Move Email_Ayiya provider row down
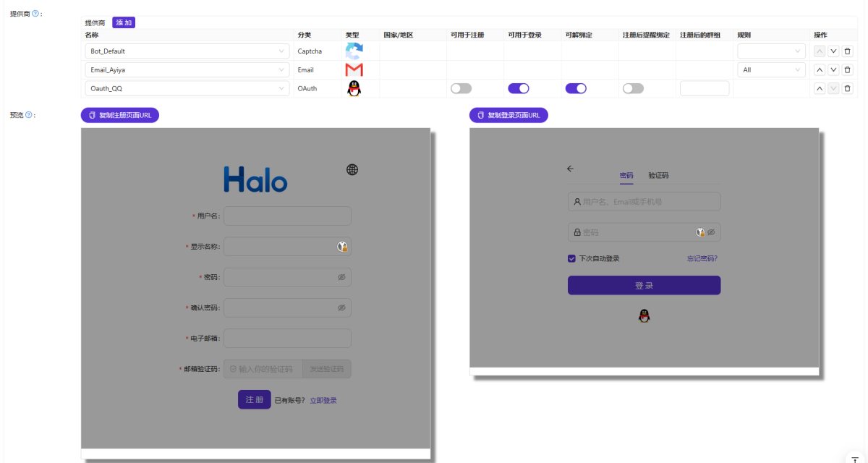Screen dimensions: 868x463 point(833,70)
